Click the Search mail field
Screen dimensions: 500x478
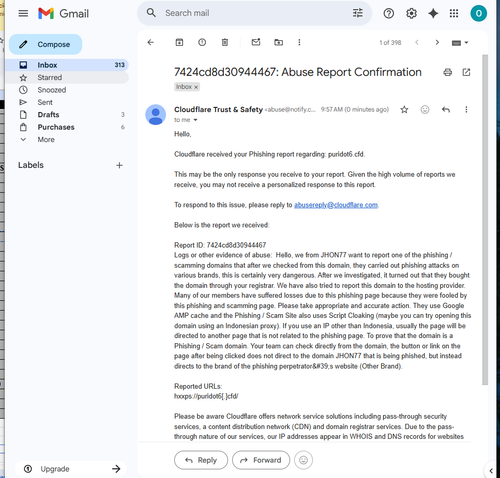[254, 13]
